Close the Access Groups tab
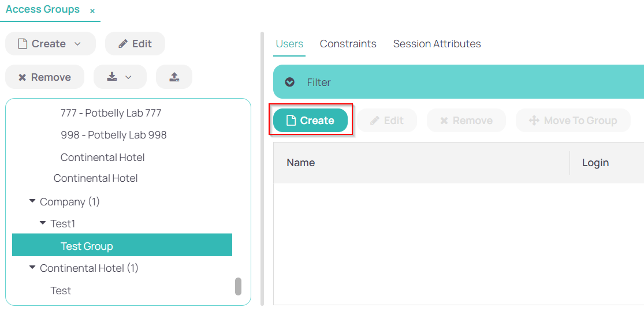This screenshot has width=644, height=311. click(92, 11)
